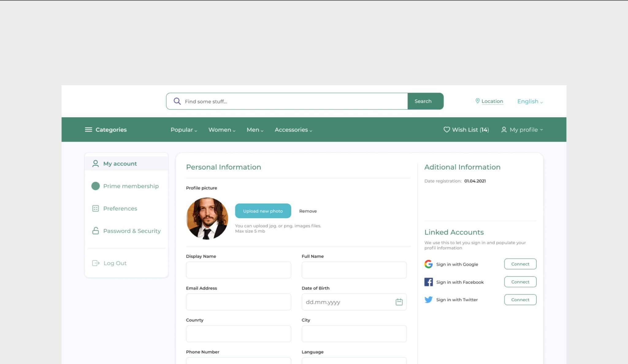
Task: Open Wish List (14) link
Action: click(x=466, y=130)
